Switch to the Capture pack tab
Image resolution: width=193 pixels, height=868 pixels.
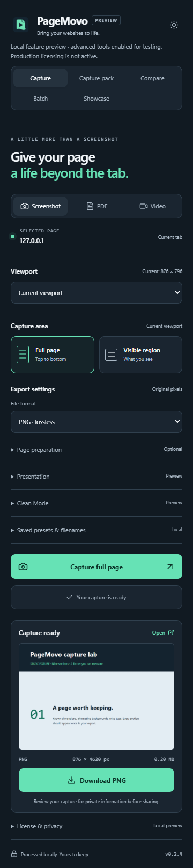pos(96,78)
